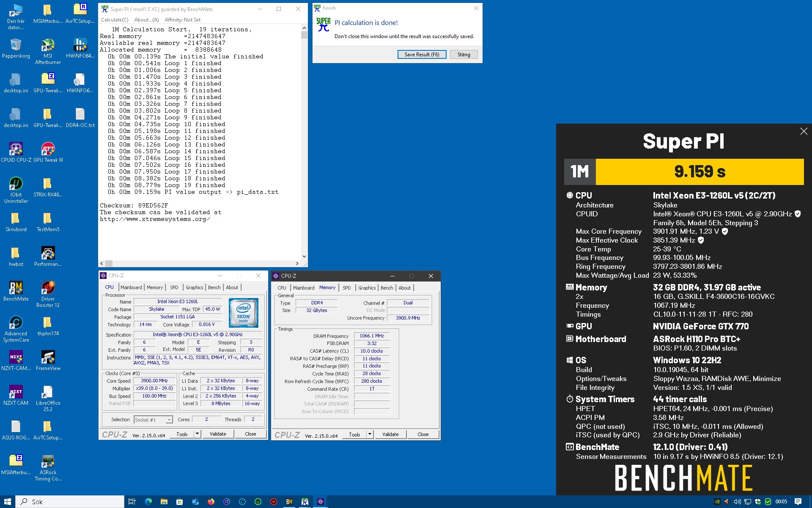
Task: Click Super PI vertical scrollbar down arrow
Action: pos(304,256)
